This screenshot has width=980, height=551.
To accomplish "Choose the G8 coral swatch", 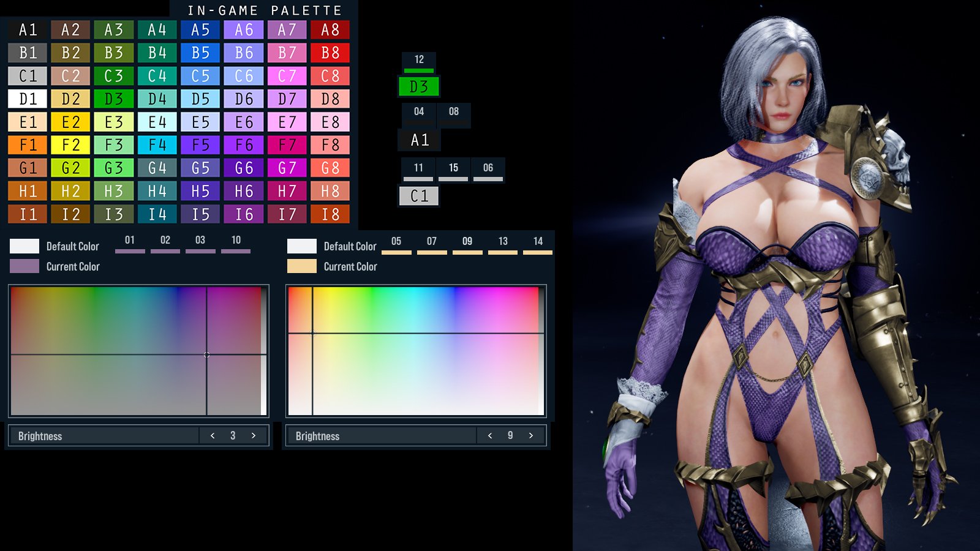I will pyautogui.click(x=330, y=168).
